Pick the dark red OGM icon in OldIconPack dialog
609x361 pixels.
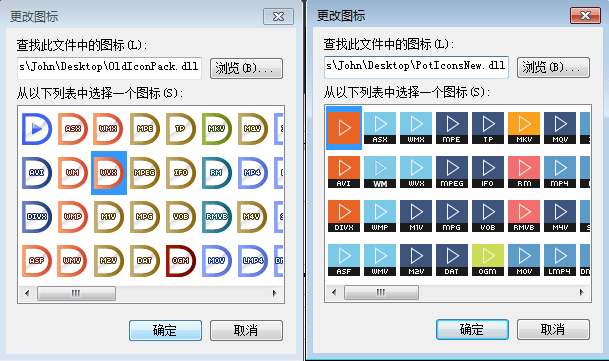tap(181, 260)
